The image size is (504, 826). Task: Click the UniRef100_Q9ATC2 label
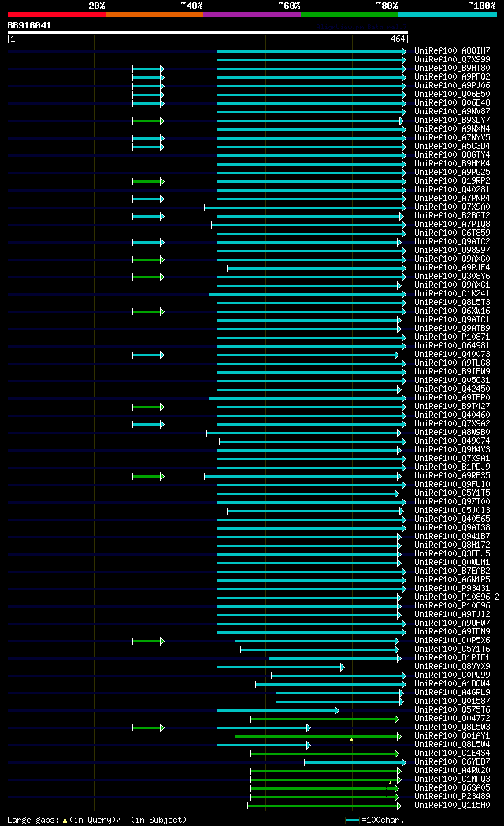[x=452, y=242]
